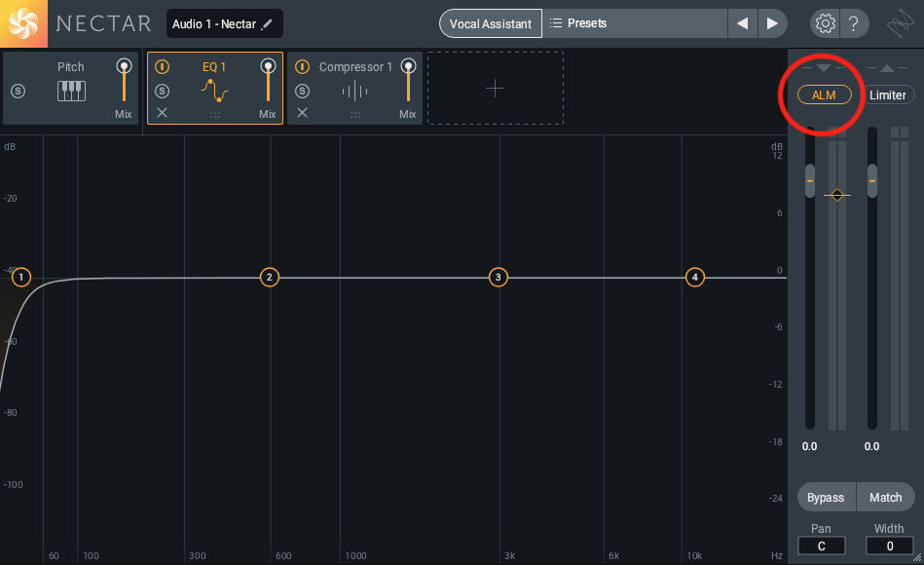Solo the EQ 1 module
This screenshot has height=565, width=924.
pos(162,91)
